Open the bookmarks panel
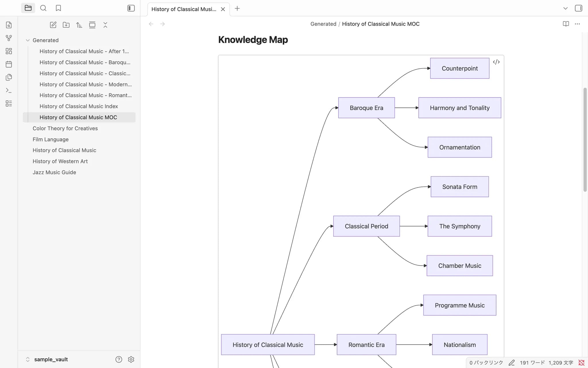 pyautogui.click(x=58, y=8)
